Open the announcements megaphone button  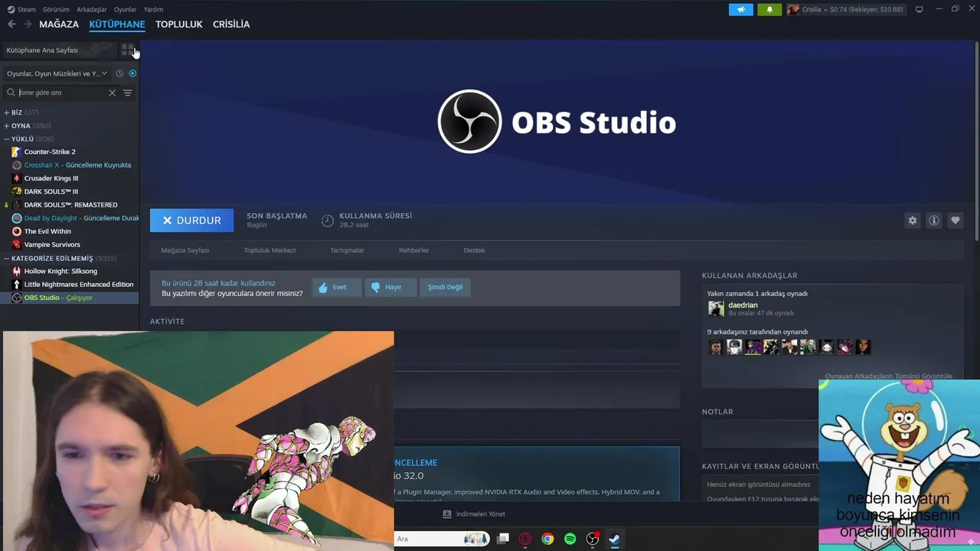740,9
